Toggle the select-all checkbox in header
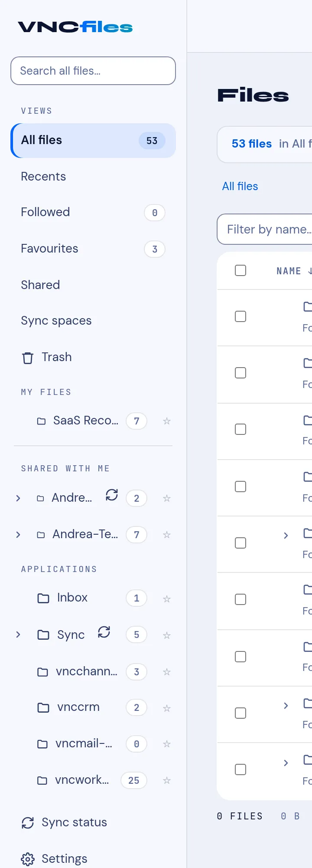The image size is (312, 868). pos(240,270)
